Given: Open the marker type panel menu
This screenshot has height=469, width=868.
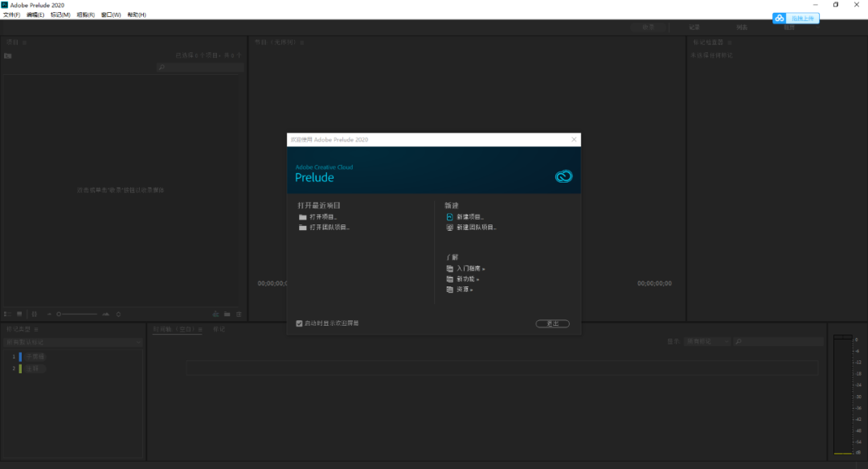Looking at the screenshot, I should pyautogui.click(x=36, y=329).
